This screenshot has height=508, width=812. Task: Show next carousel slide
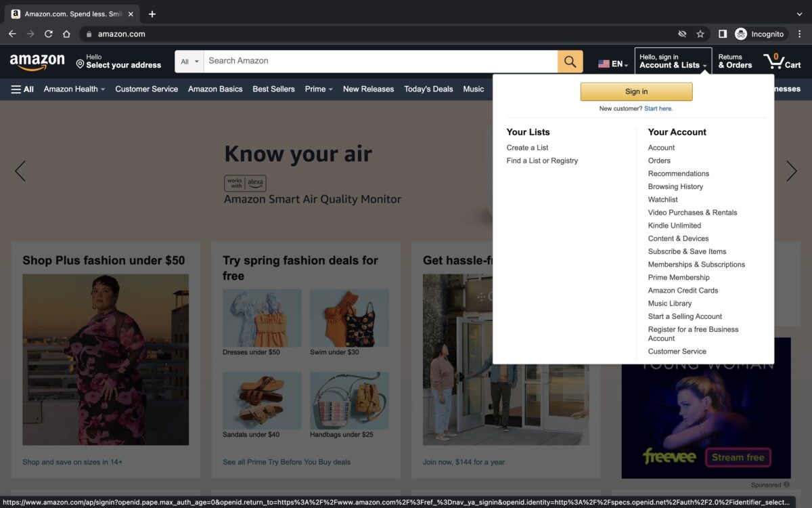tap(791, 171)
